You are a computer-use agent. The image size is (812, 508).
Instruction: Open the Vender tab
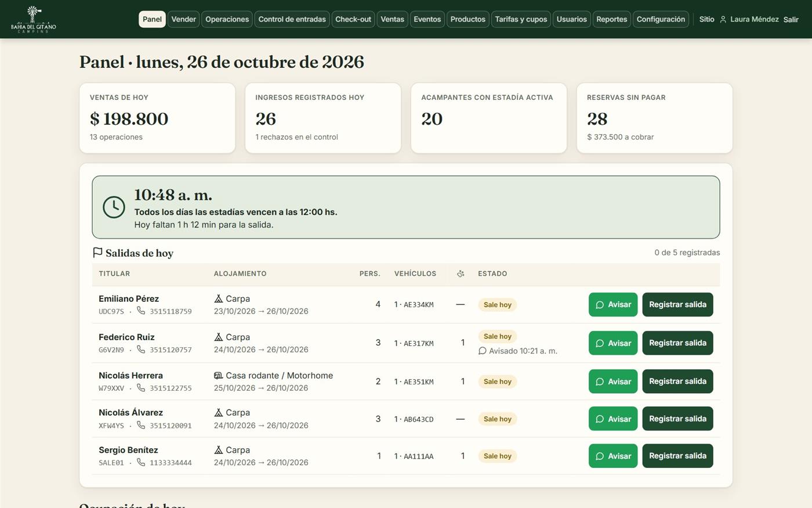click(184, 19)
